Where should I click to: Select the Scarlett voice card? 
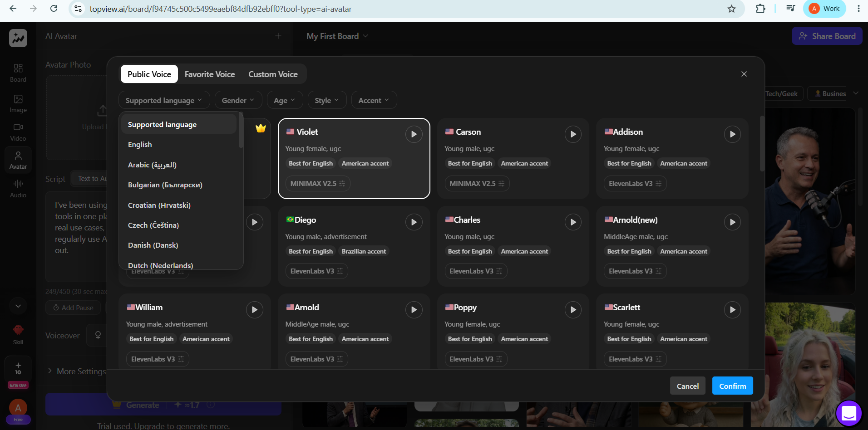click(x=672, y=332)
